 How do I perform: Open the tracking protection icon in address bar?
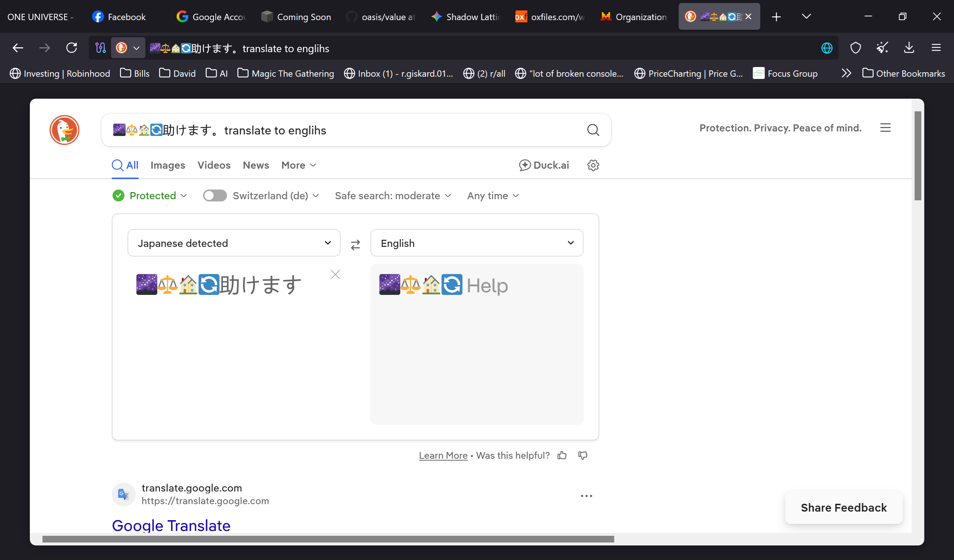click(x=100, y=48)
